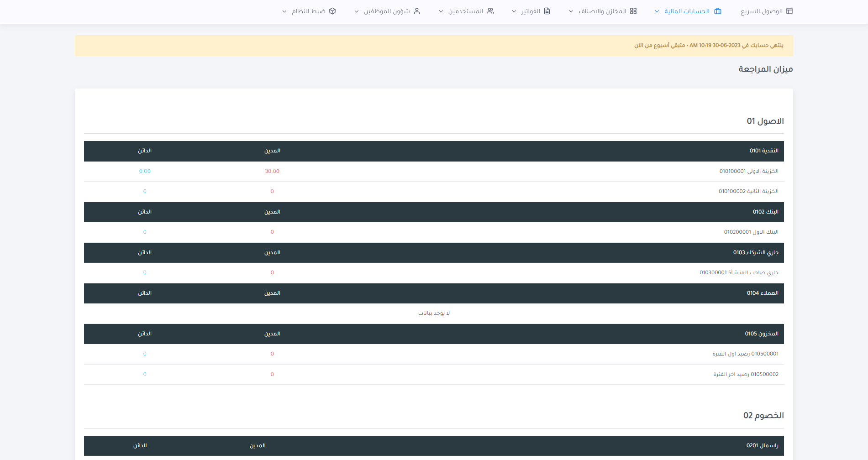Expand the المخازن والاصناف dropdown chevron
Image resolution: width=868 pixels, height=460 pixels.
tap(571, 11)
